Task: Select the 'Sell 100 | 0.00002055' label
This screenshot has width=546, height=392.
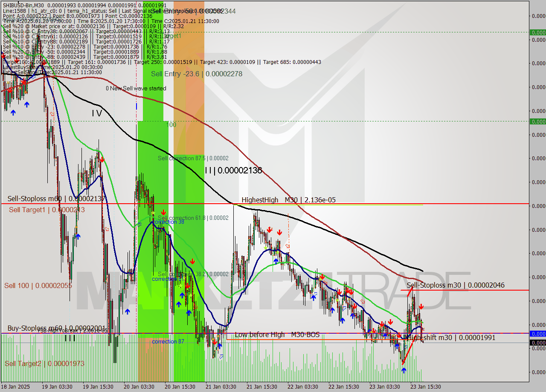Action: pos(38,285)
